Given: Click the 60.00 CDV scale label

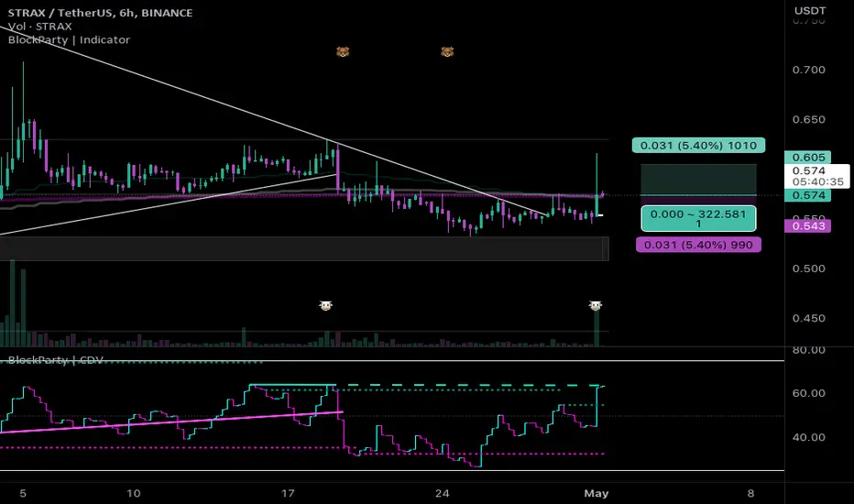Looking at the screenshot, I should tap(809, 393).
